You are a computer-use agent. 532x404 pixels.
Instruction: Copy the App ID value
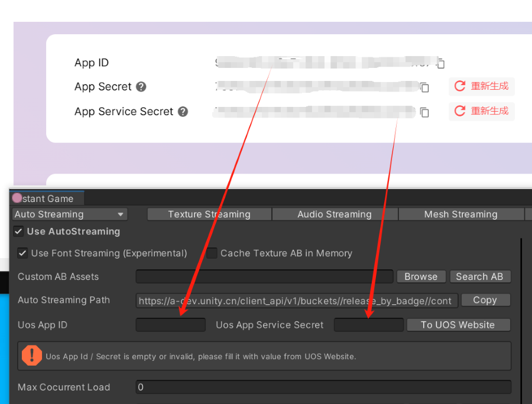[440, 63]
